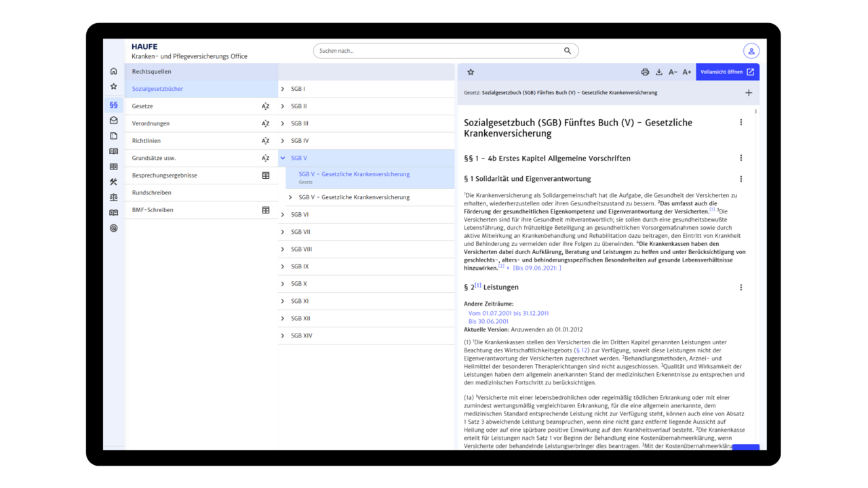Click the search magnifier icon
Image resolution: width=868 pixels, height=488 pixels.
(x=568, y=51)
